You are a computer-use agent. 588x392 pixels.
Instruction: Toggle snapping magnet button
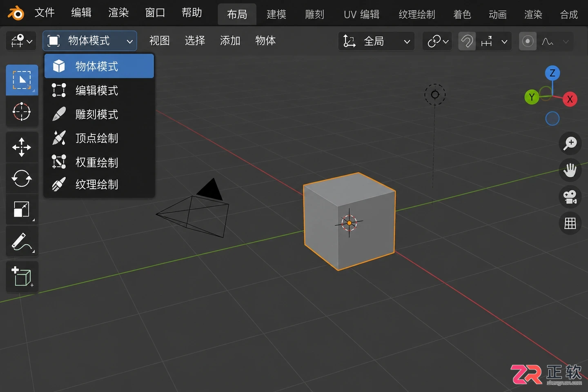(467, 41)
